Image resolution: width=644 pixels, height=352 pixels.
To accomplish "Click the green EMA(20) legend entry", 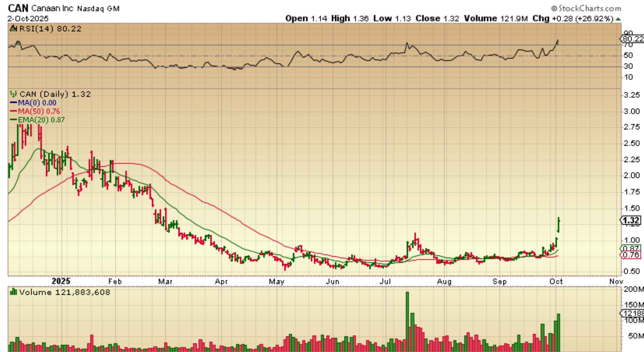I will click(37, 120).
